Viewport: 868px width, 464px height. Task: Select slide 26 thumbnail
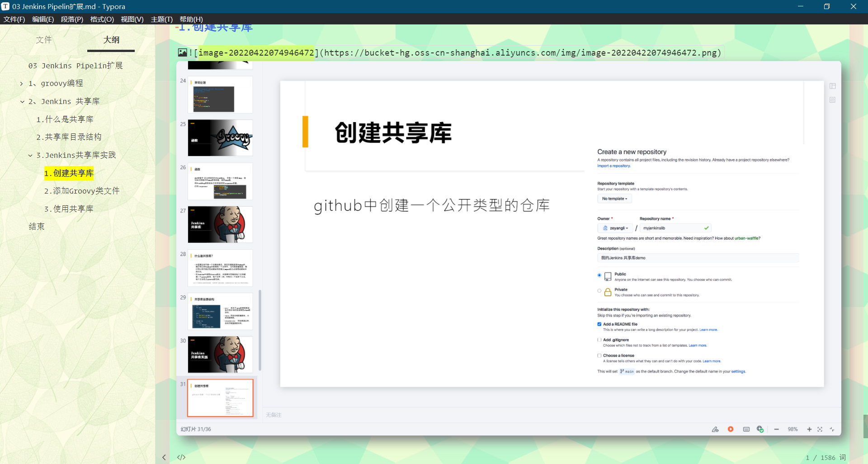pyautogui.click(x=220, y=181)
